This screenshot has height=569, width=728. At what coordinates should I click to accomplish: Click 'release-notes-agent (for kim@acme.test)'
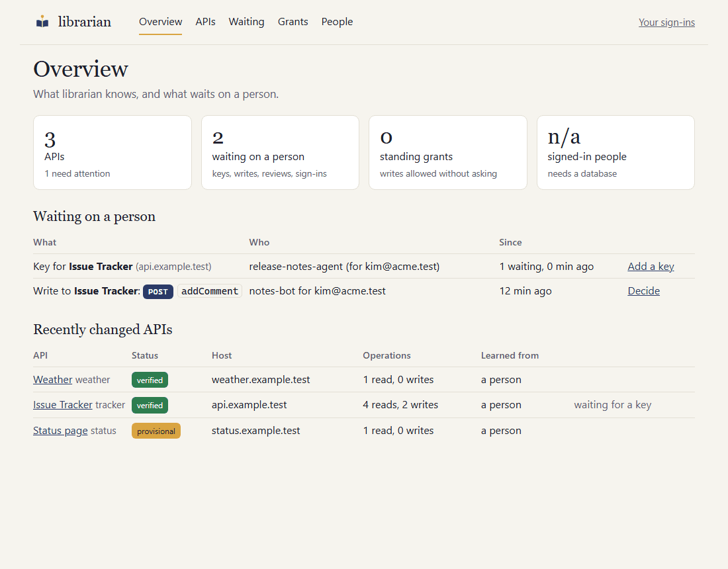[344, 267]
